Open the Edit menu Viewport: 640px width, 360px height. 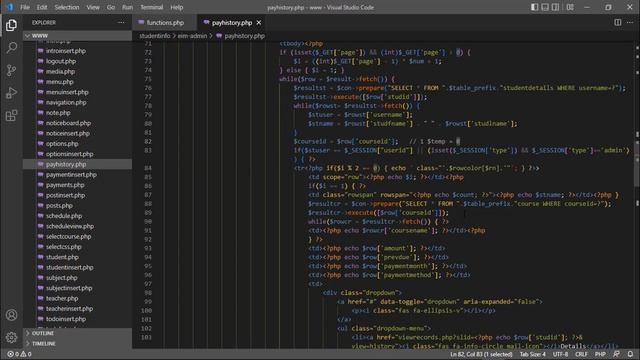click(x=42, y=7)
